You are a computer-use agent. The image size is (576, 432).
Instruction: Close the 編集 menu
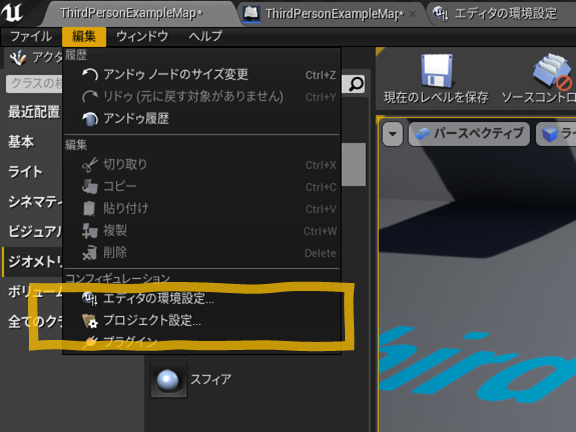pos(84,36)
